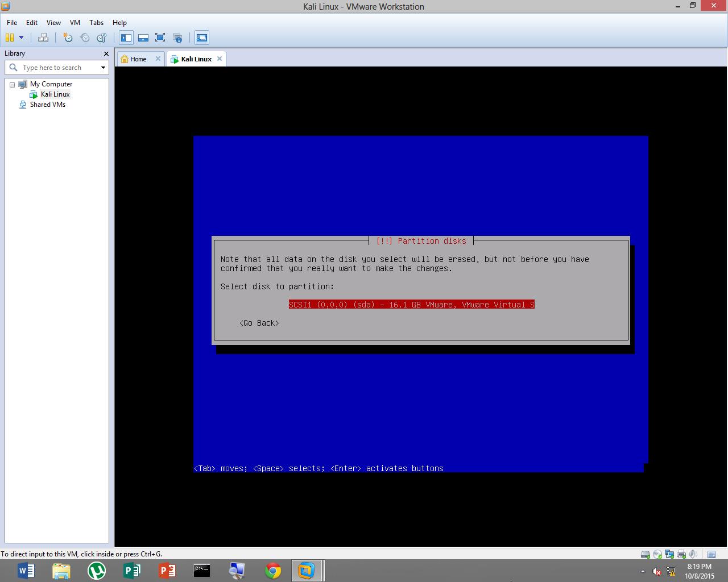Enter full screen mode icon
The width and height of the screenshot is (728, 582).
point(160,38)
